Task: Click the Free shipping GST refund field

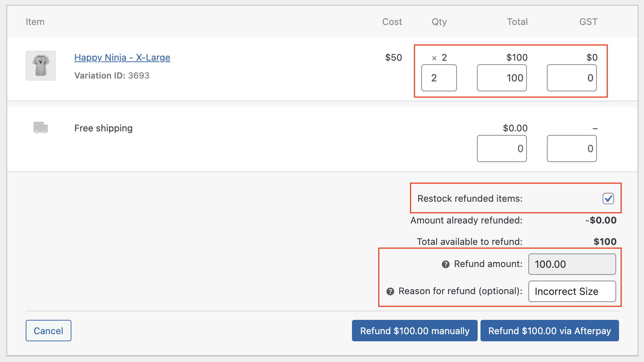Action: (x=572, y=149)
